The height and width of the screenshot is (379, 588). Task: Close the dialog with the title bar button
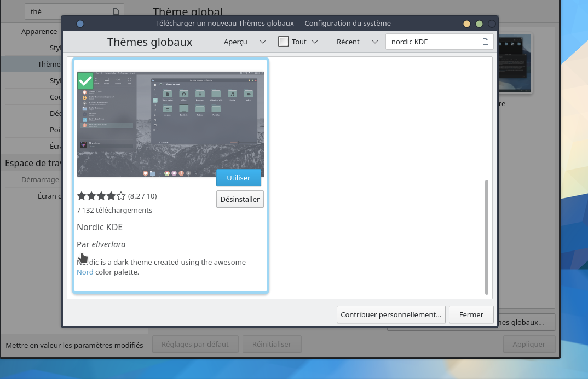tap(492, 24)
